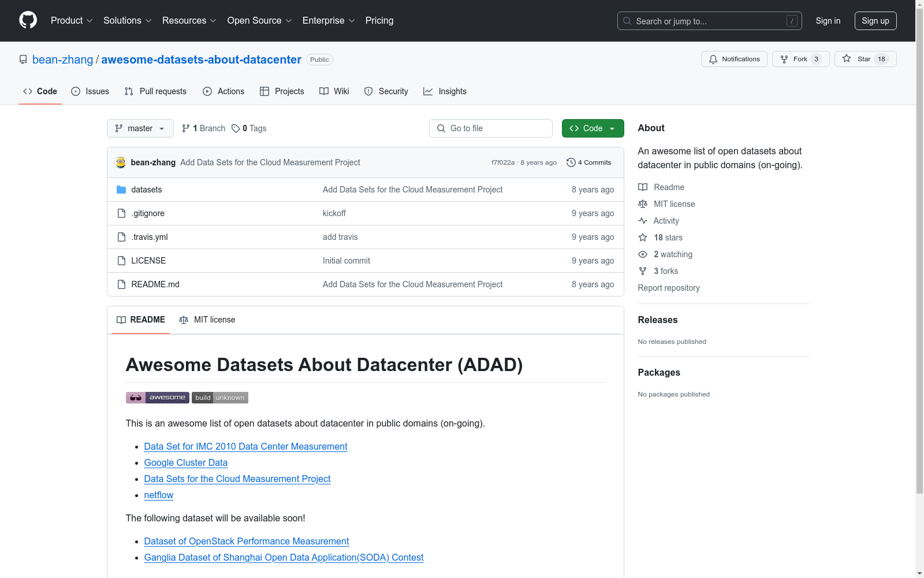Click the commit history clock icon

pos(571,162)
